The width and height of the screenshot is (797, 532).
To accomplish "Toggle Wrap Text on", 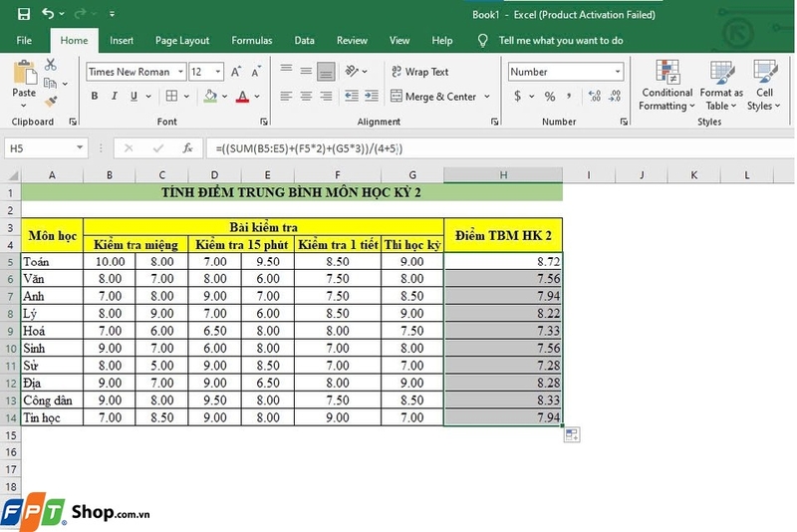I will point(418,72).
